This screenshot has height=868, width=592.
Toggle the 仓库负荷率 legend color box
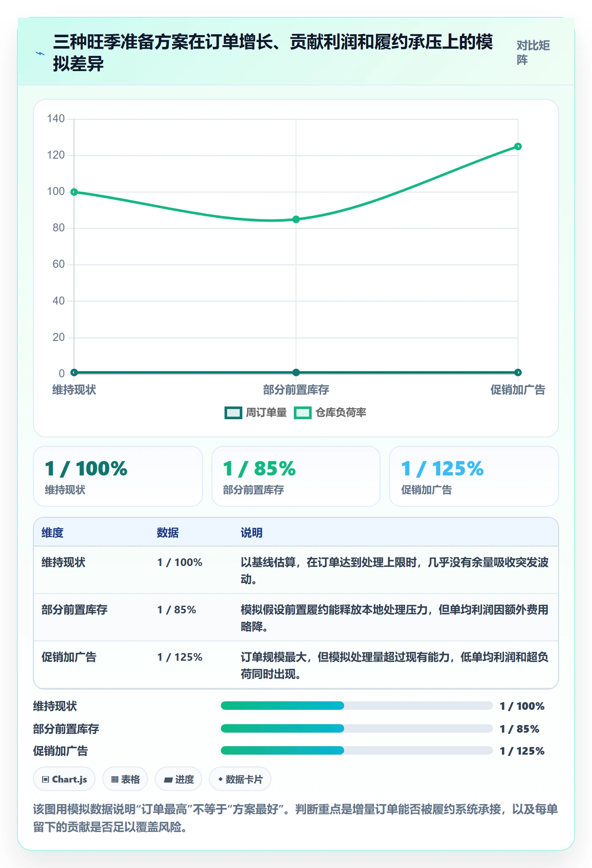(303, 412)
